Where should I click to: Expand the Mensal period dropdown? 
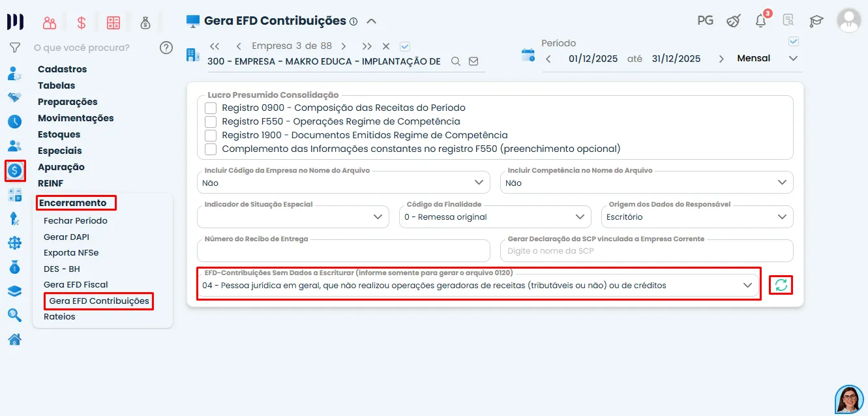(793, 58)
